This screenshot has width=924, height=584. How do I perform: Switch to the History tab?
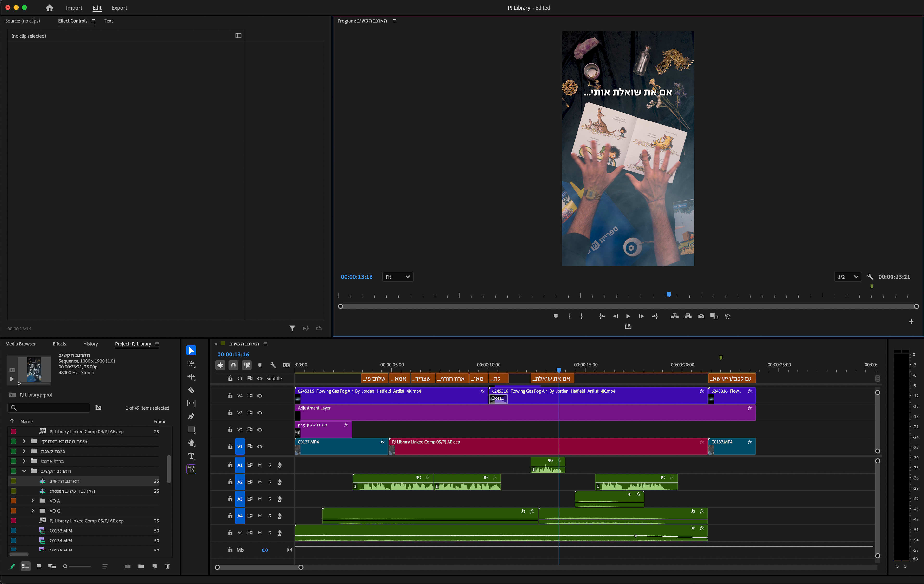click(x=90, y=344)
